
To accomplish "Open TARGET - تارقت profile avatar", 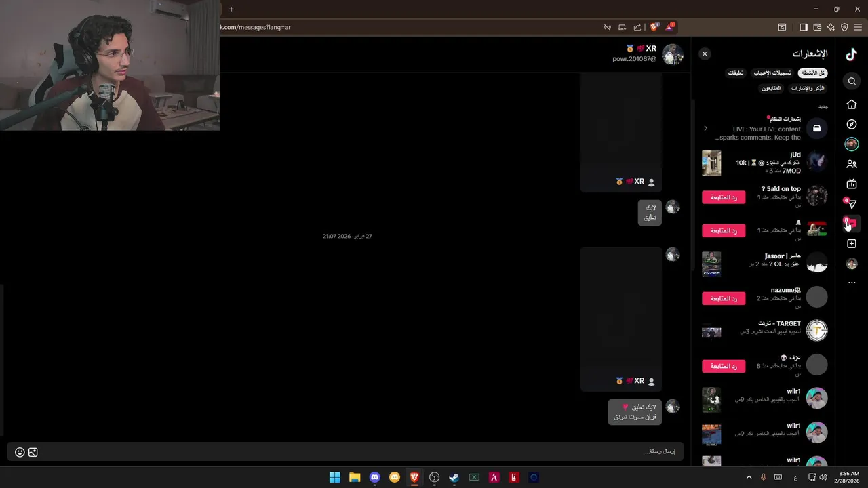I will tap(816, 331).
